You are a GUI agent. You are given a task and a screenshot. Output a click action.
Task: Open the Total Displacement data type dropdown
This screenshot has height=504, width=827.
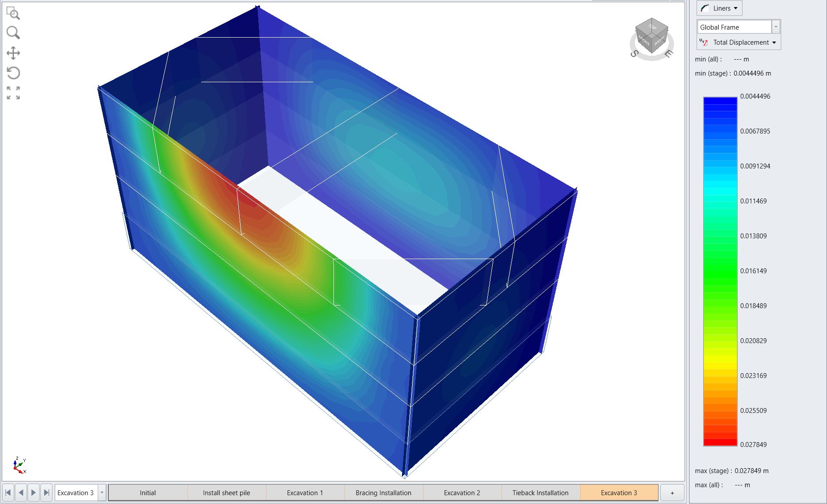[x=739, y=42]
